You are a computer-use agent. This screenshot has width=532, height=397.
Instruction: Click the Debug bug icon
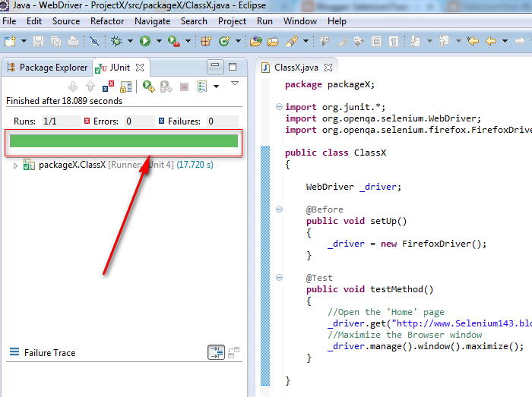click(x=116, y=41)
